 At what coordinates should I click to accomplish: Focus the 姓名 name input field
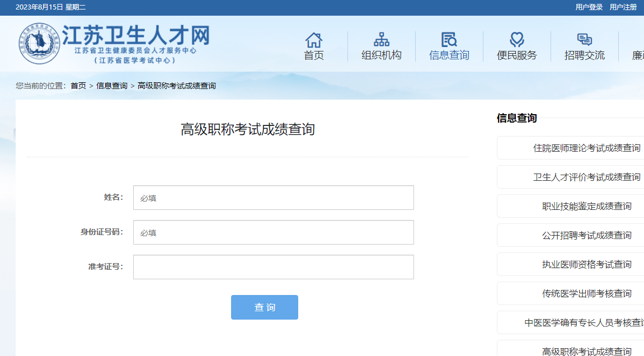tap(273, 198)
